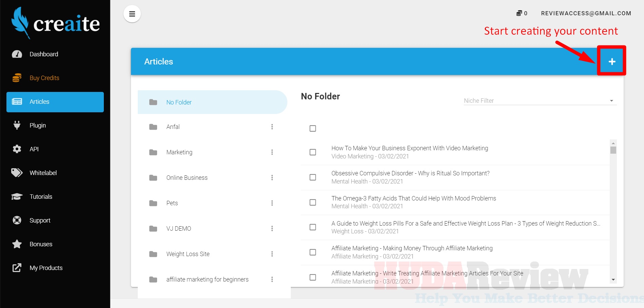Open Obsessive Compulsive Disorder ritual article
The image size is (644, 308).
point(410,173)
